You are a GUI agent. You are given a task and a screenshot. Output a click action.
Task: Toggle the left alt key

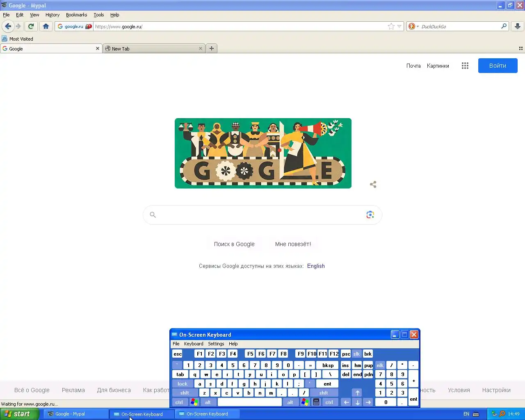pyautogui.click(x=208, y=402)
